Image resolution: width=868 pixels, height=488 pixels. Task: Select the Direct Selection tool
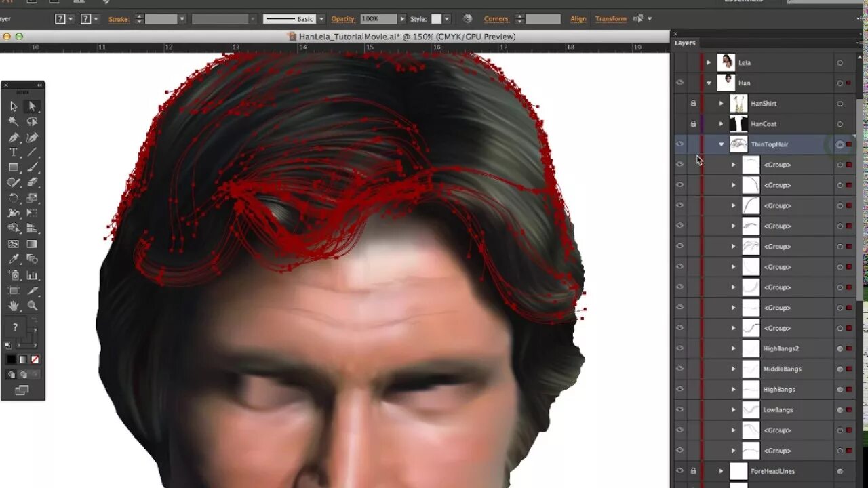click(x=32, y=106)
